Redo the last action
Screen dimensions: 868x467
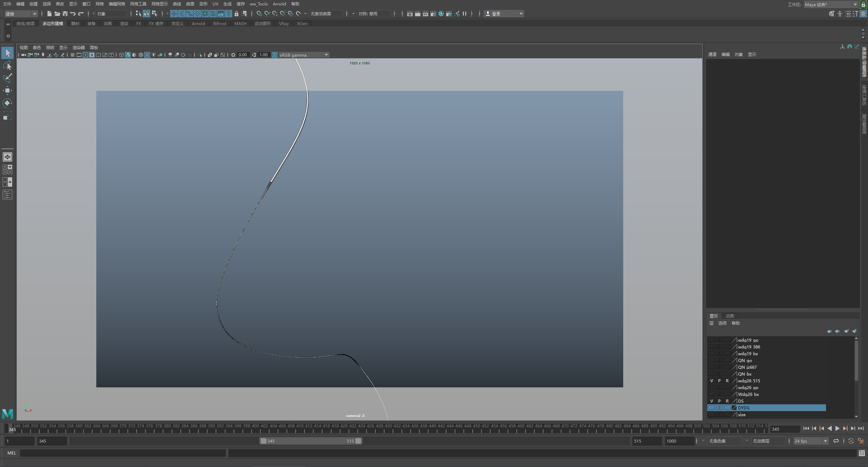coord(81,14)
